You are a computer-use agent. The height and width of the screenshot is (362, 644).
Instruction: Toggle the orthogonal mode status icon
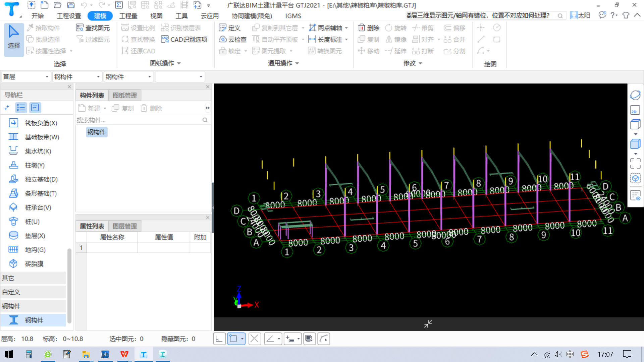[219, 339]
